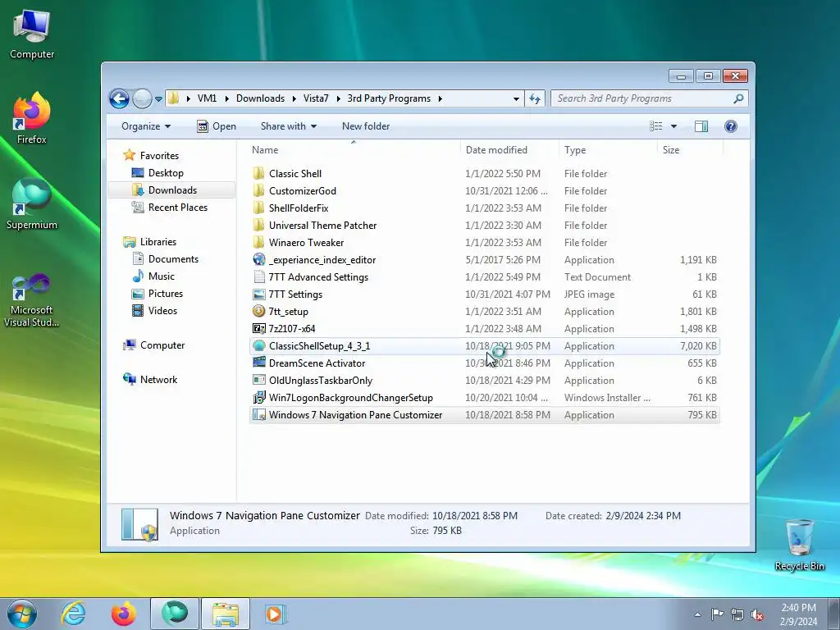Screen dimensions: 840x630
Task: Open the Supermium desktop shortcut
Action: coord(32,204)
